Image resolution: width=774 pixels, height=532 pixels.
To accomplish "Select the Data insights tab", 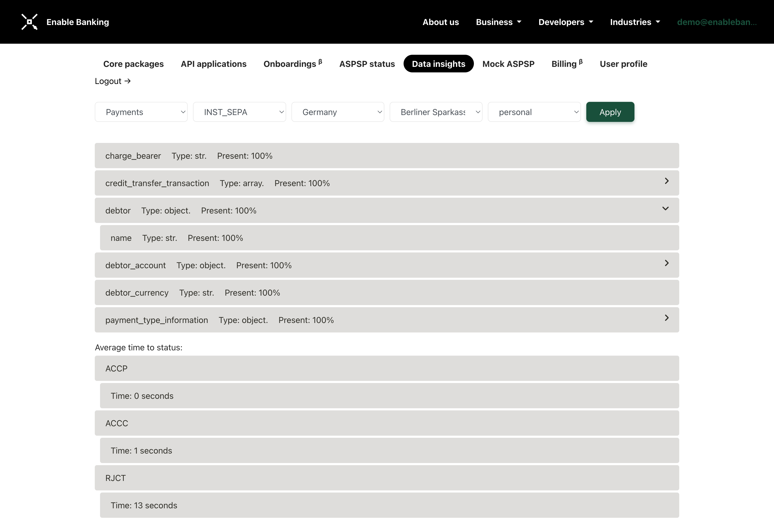I will point(438,64).
